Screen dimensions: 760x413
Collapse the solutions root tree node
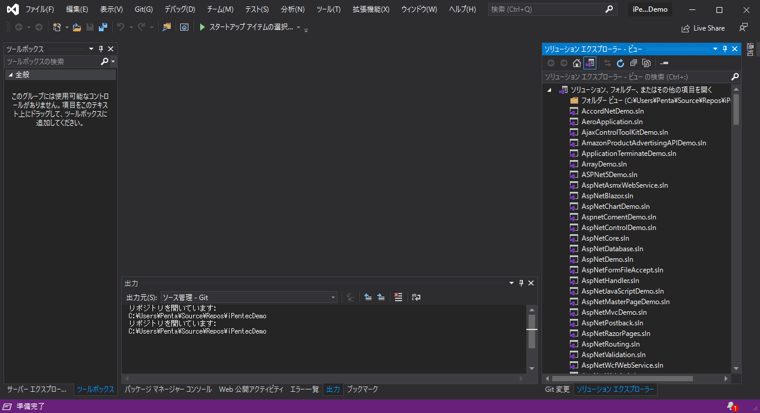549,90
